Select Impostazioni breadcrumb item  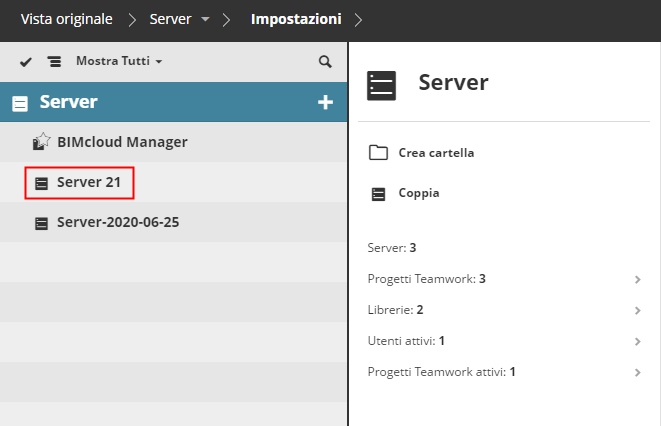point(295,19)
